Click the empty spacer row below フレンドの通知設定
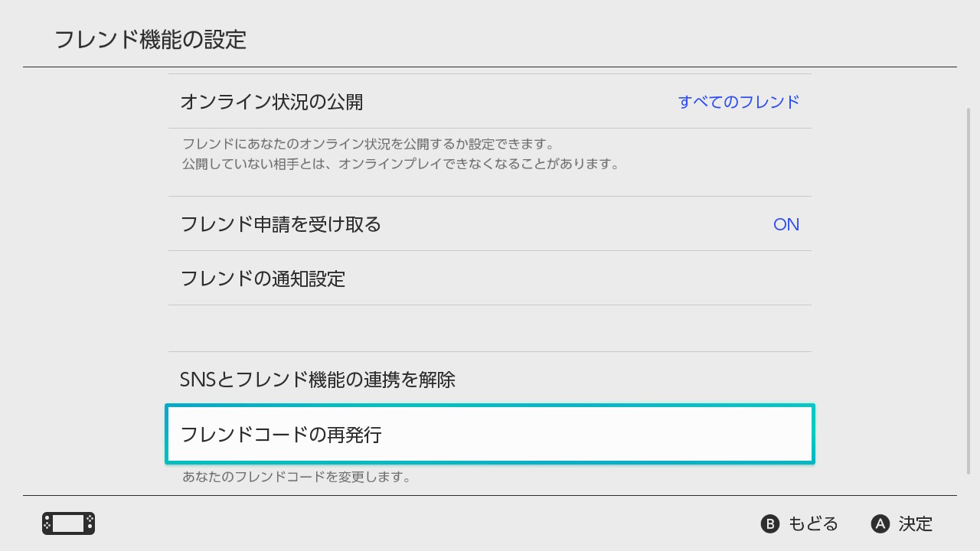The height and width of the screenshot is (551, 980). coord(490,328)
